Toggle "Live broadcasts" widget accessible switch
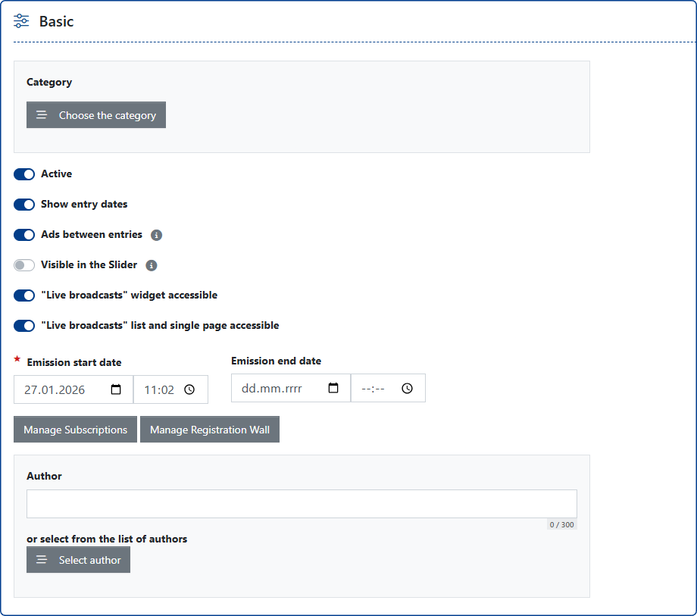 coord(24,295)
